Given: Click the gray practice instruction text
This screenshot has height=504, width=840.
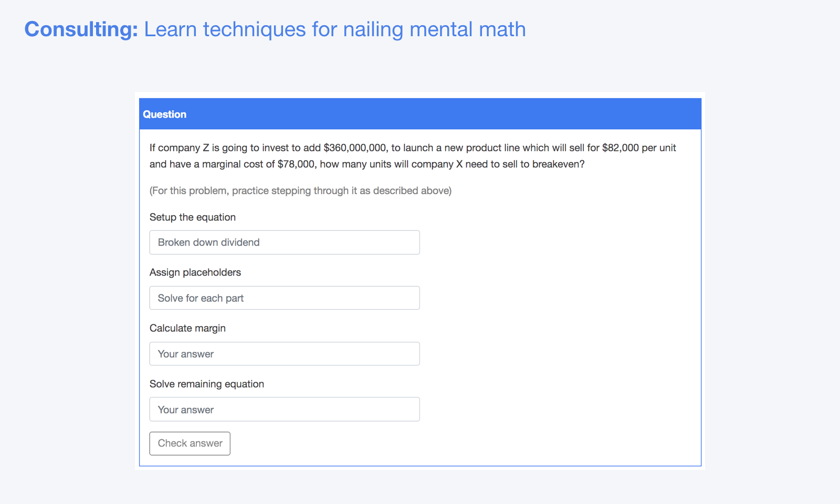Looking at the screenshot, I should (x=300, y=191).
